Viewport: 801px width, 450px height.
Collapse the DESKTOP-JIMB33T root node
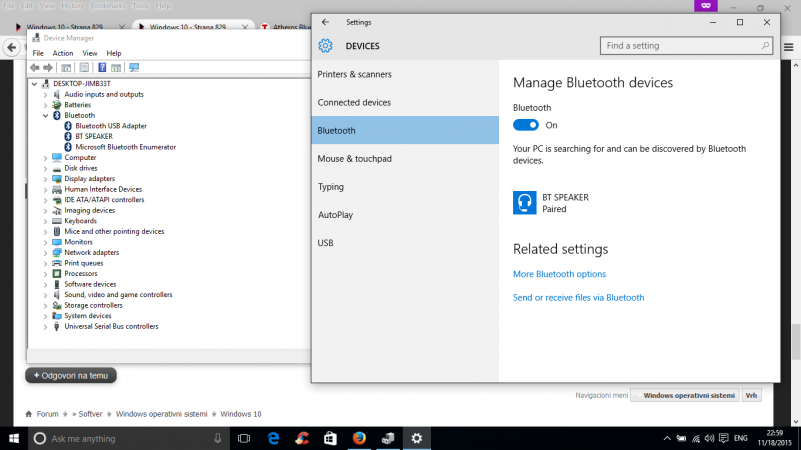(34, 84)
